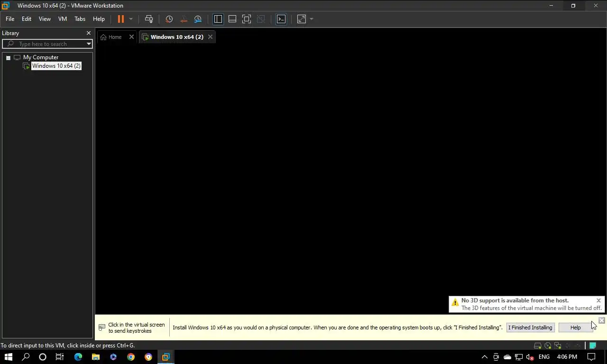Dismiss the install hint bar

tap(601, 320)
